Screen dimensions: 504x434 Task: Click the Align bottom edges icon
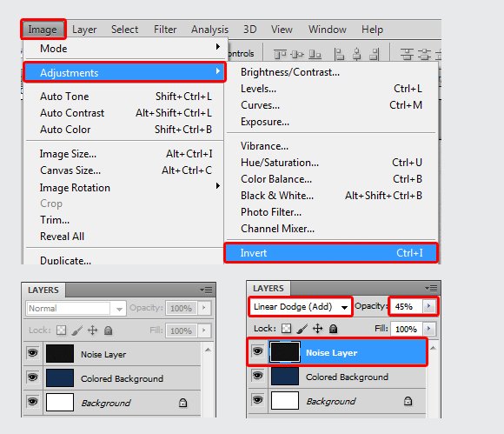pyautogui.click(x=315, y=55)
